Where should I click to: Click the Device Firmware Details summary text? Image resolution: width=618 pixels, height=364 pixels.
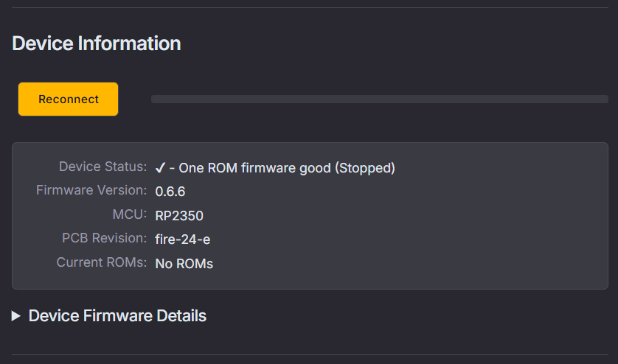(117, 316)
